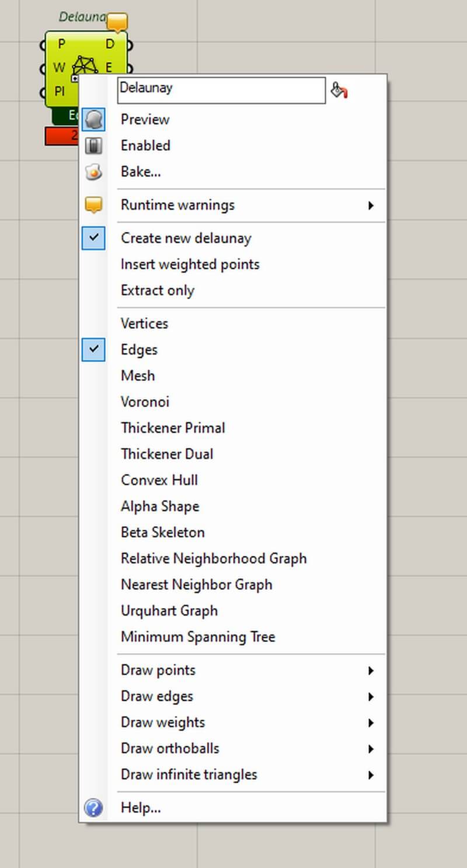Expand the Draw infinite triangles submenu
This screenshot has height=868, width=467.
coord(370,775)
